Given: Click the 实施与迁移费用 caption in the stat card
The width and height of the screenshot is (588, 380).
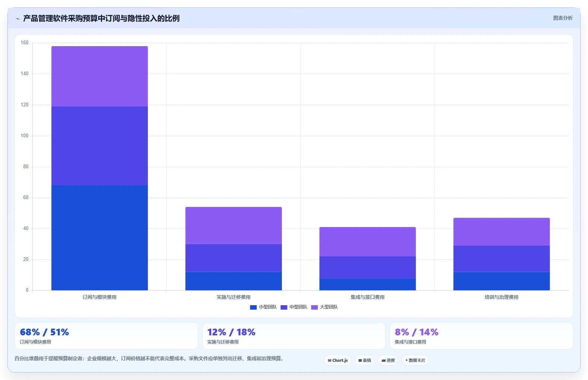Looking at the screenshot, I should tap(223, 342).
